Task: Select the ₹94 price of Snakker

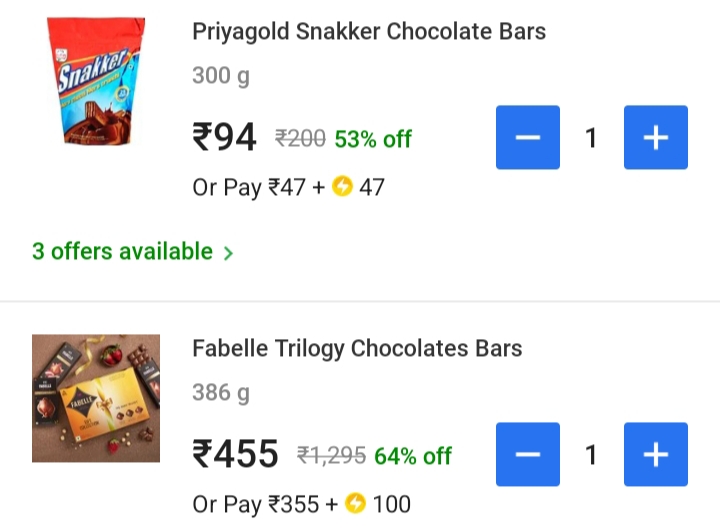Action: click(x=225, y=138)
